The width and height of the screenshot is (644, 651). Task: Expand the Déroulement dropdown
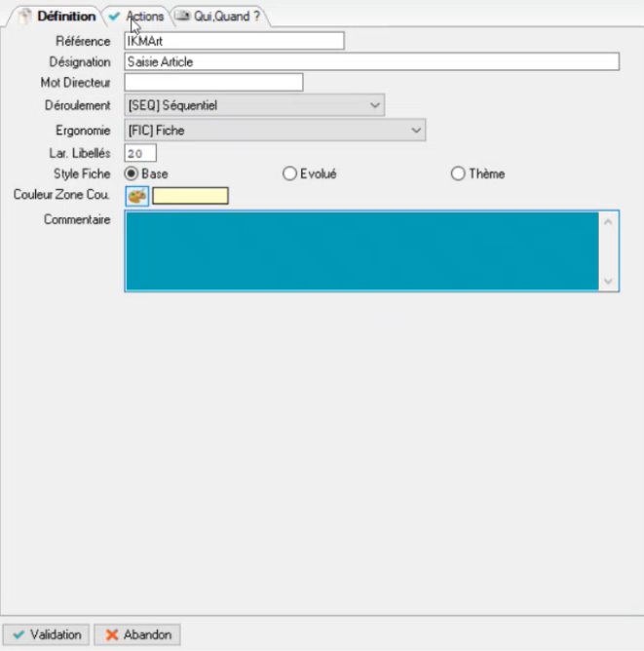[x=376, y=105]
